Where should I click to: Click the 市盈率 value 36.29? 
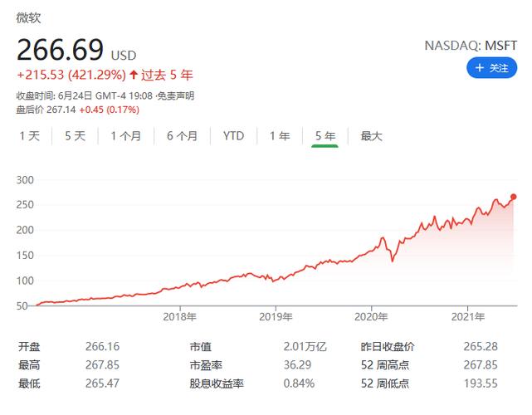297,364
